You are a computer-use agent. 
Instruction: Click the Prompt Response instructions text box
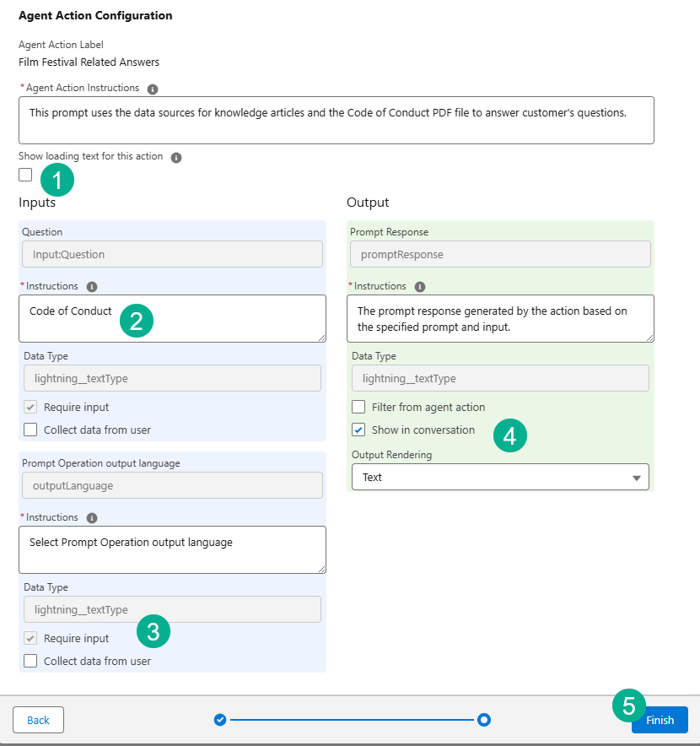click(500, 318)
